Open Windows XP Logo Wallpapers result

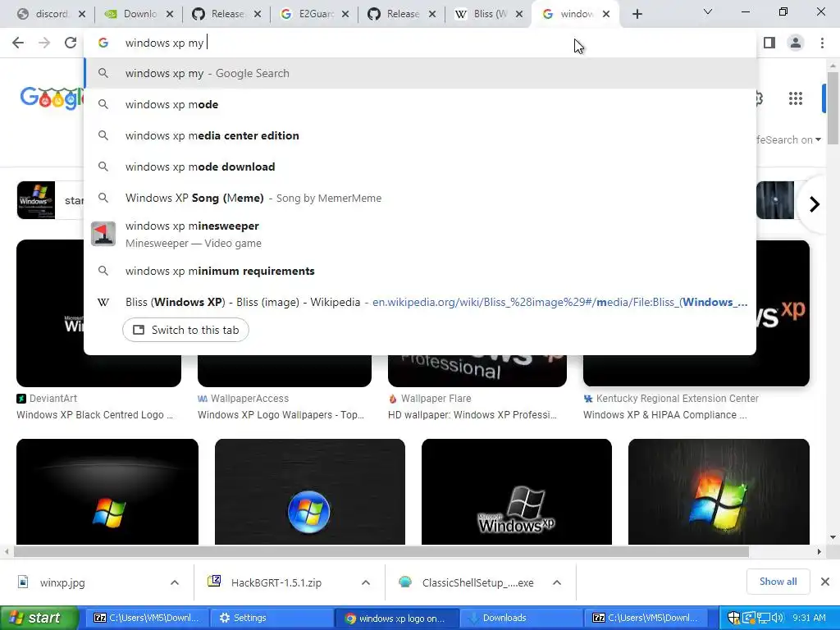coord(281,414)
